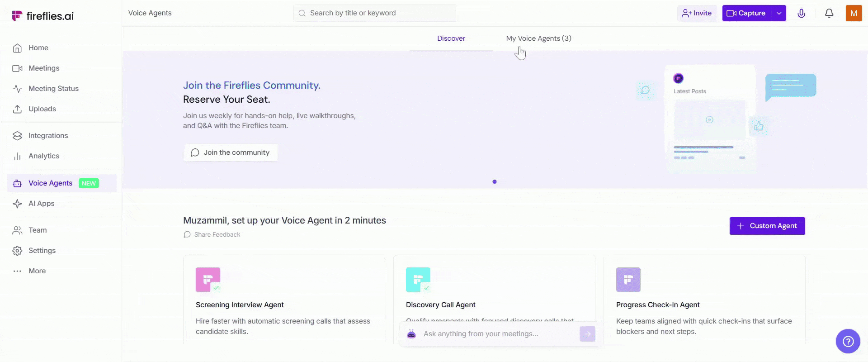868x362 pixels.
Task: Click the AskFred bot icon
Action: click(411, 334)
